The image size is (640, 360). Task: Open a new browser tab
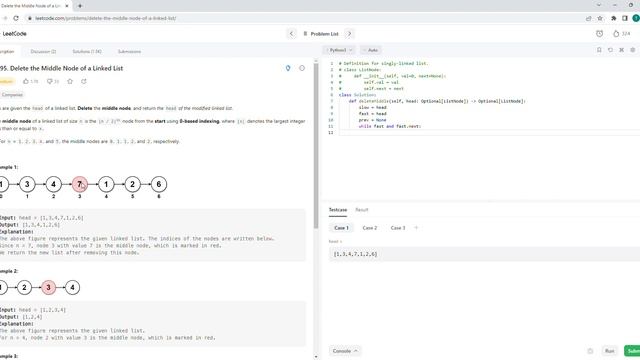click(x=80, y=6)
